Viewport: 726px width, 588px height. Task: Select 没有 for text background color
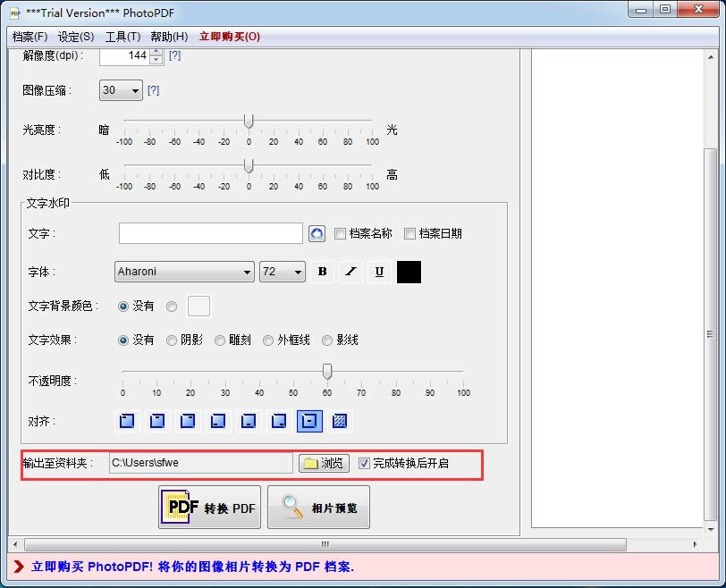pyautogui.click(x=123, y=307)
